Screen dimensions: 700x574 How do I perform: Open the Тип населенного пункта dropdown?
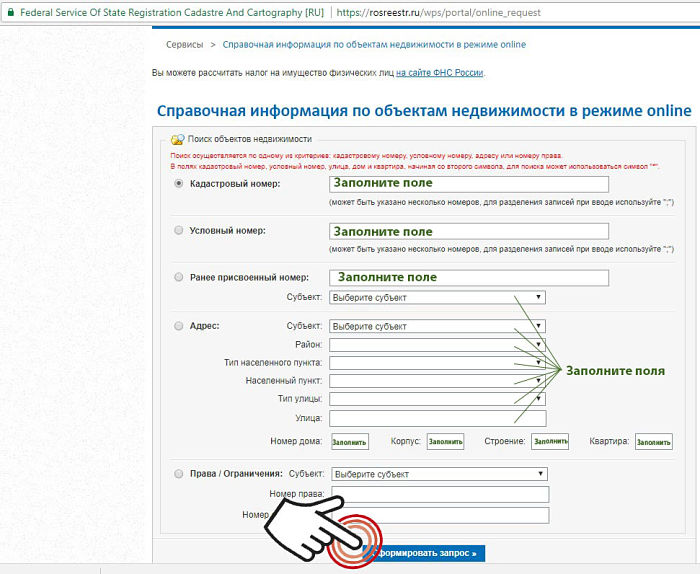[437, 363]
